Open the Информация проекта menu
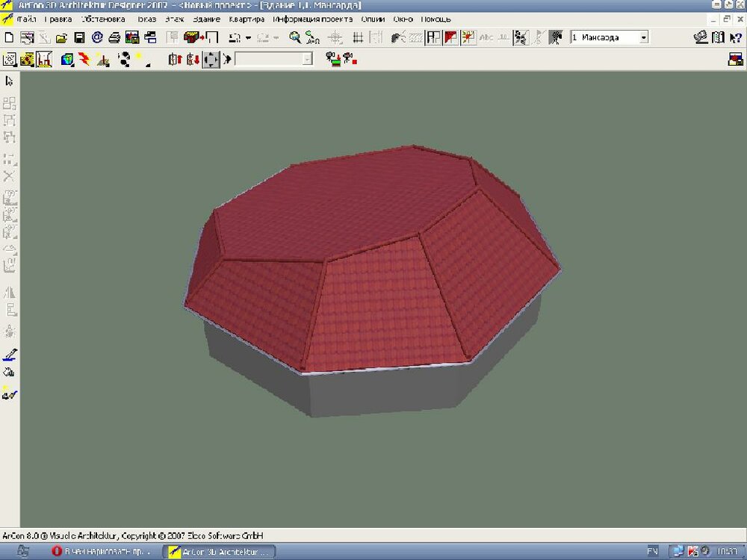 point(312,19)
